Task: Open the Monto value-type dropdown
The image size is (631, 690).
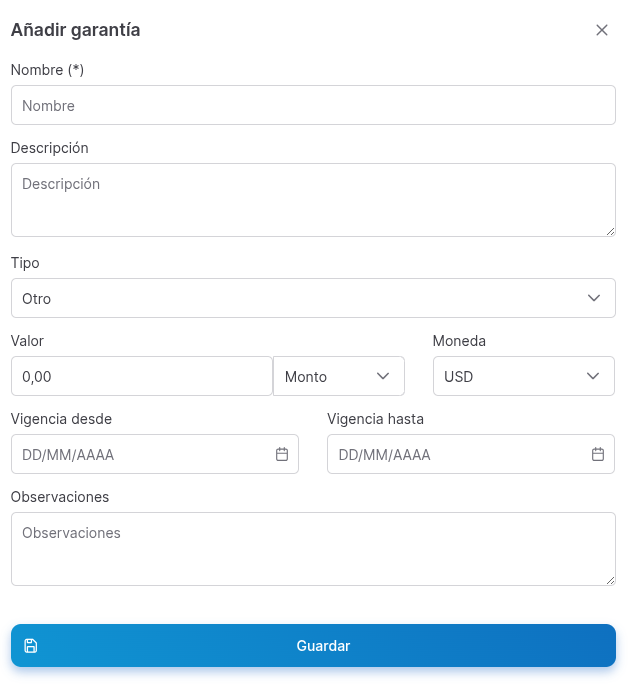Action: pyautogui.click(x=338, y=376)
